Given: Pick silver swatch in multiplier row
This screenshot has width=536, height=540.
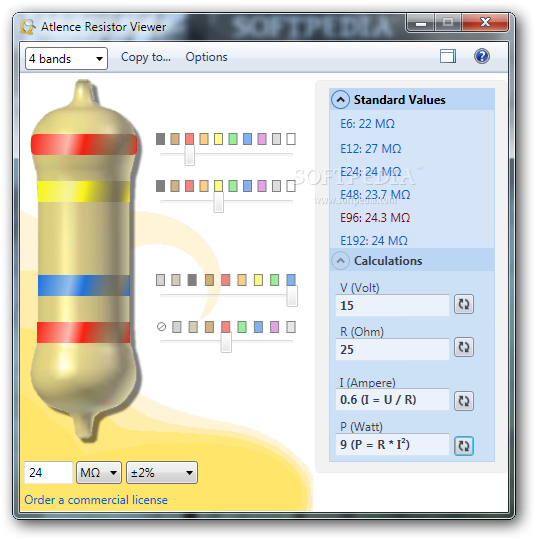Looking at the screenshot, I should click(161, 280).
